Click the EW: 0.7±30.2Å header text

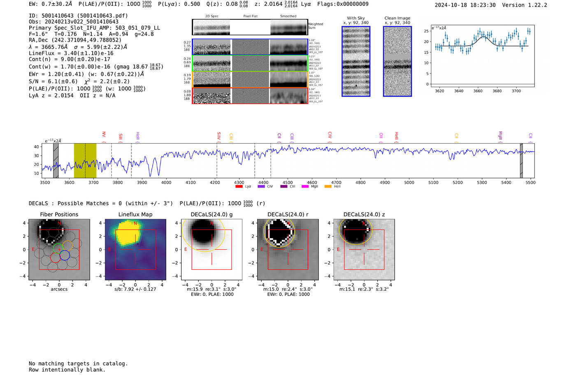coord(50,4)
